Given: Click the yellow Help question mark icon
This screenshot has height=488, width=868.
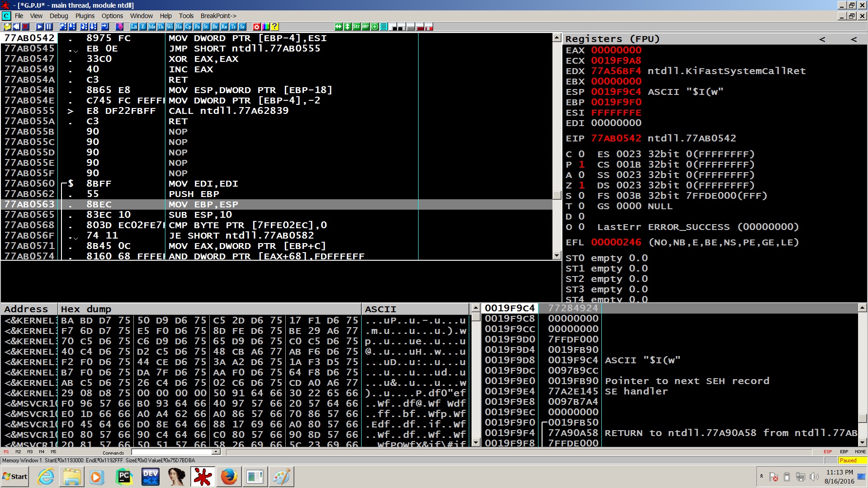Looking at the screenshot, I should point(275,27).
